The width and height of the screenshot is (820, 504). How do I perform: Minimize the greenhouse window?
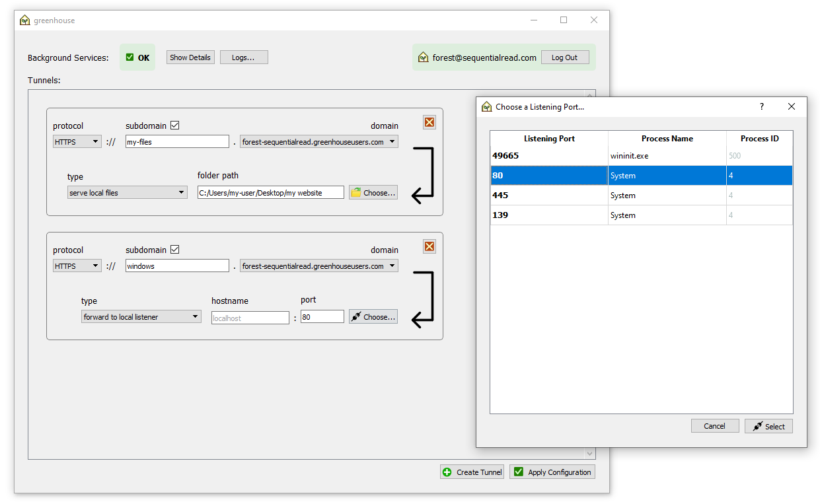click(x=534, y=20)
